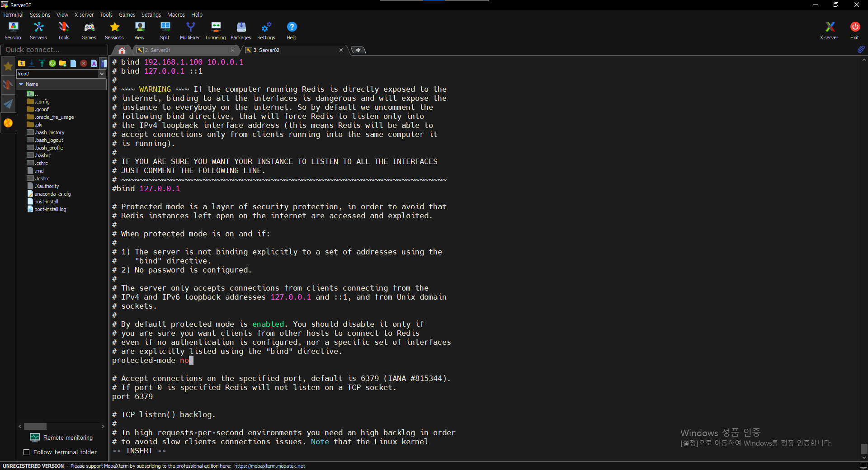
Task: Click the rename file icon with letter A
Action: [x=94, y=63]
